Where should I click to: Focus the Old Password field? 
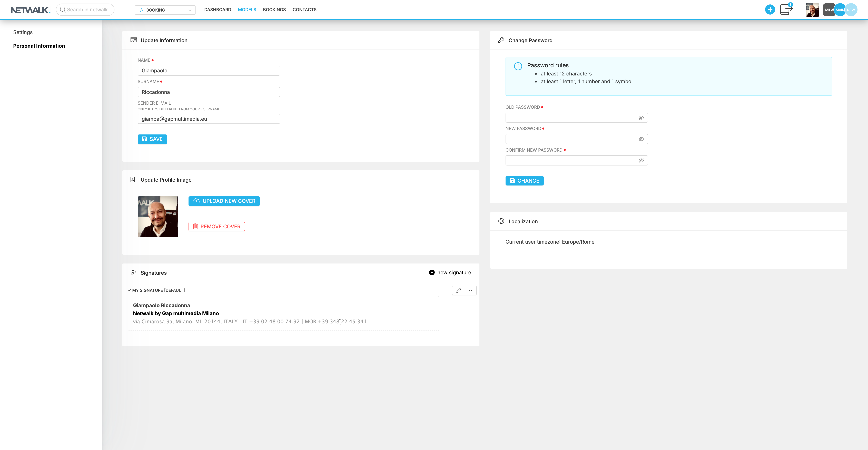[577, 118]
